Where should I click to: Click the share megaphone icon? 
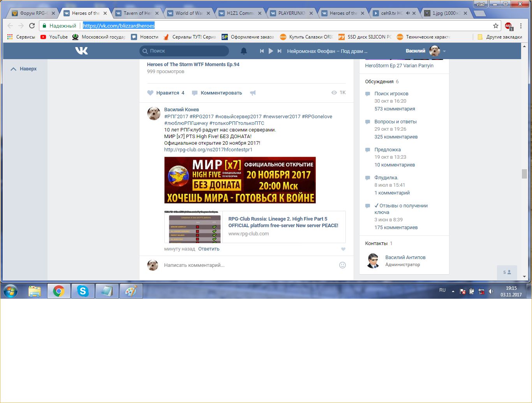253,93
